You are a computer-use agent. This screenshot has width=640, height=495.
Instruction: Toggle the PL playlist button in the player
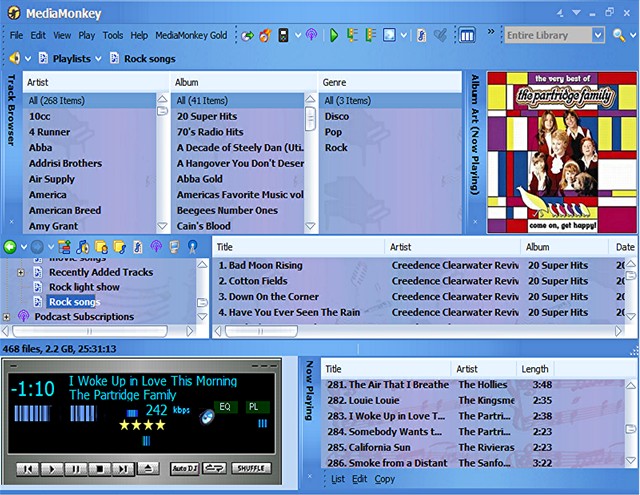tap(257, 407)
